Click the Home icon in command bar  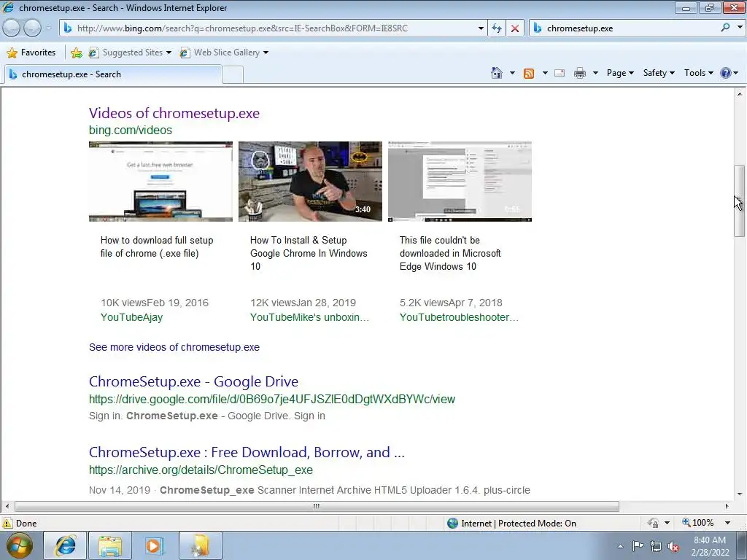tap(496, 73)
